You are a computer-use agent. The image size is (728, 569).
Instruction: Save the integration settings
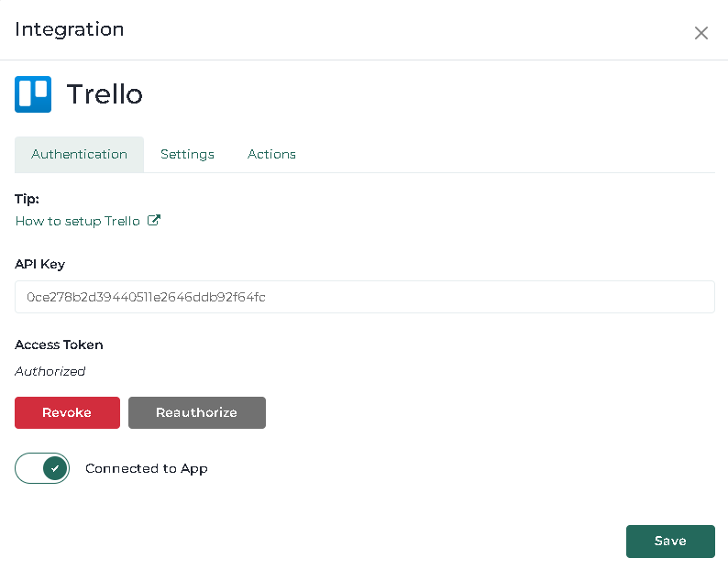670,542
